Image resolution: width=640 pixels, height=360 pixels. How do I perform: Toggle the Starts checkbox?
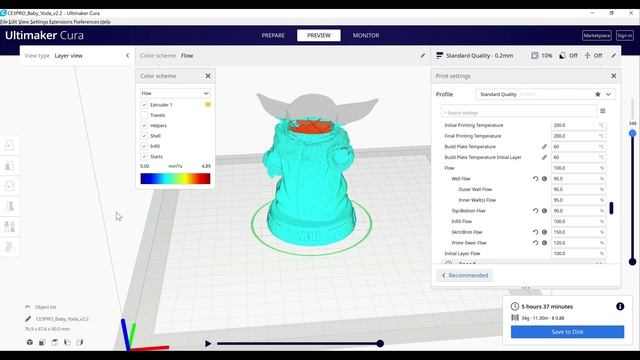[144, 157]
